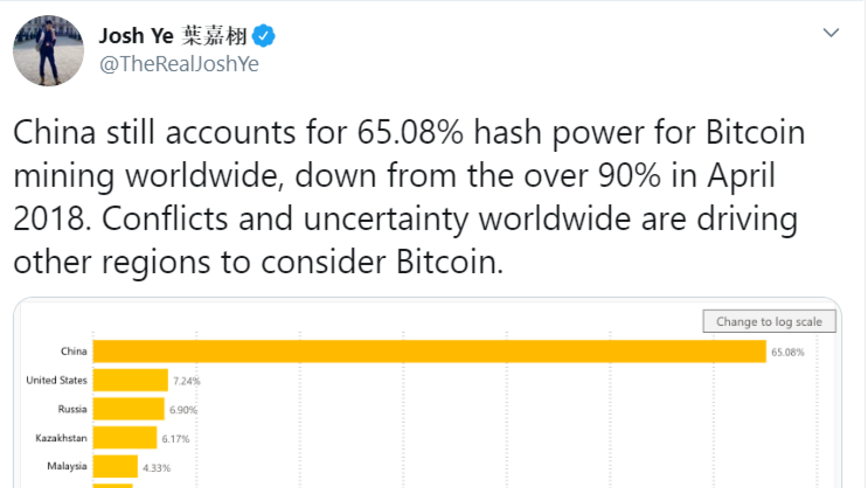Image resolution: width=868 pixels, height=488 pixels.
Task: Click the Kazakhstan axis label
Action: coord(61,438)
